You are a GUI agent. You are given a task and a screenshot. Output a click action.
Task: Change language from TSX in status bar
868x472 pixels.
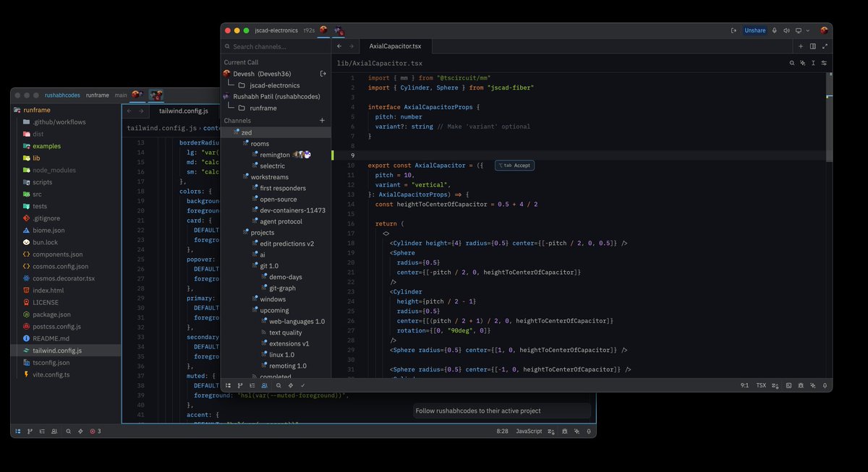[x=761, y=385]
